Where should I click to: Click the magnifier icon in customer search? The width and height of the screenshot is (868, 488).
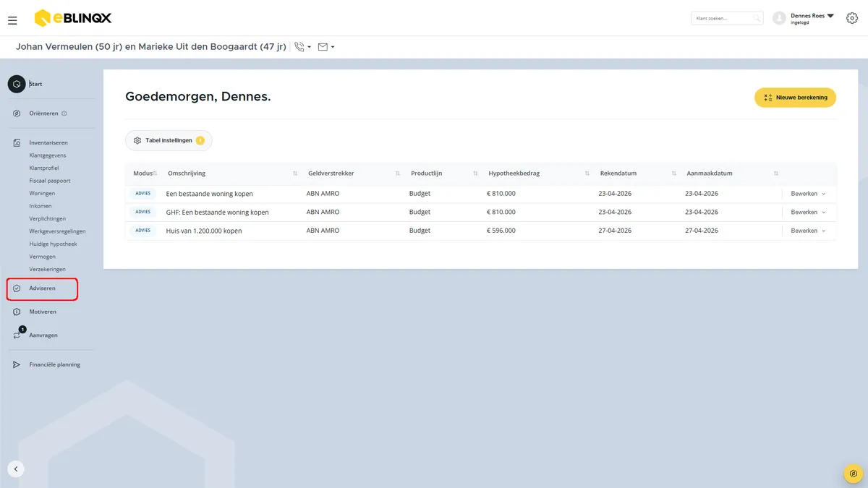click(756, 18)
